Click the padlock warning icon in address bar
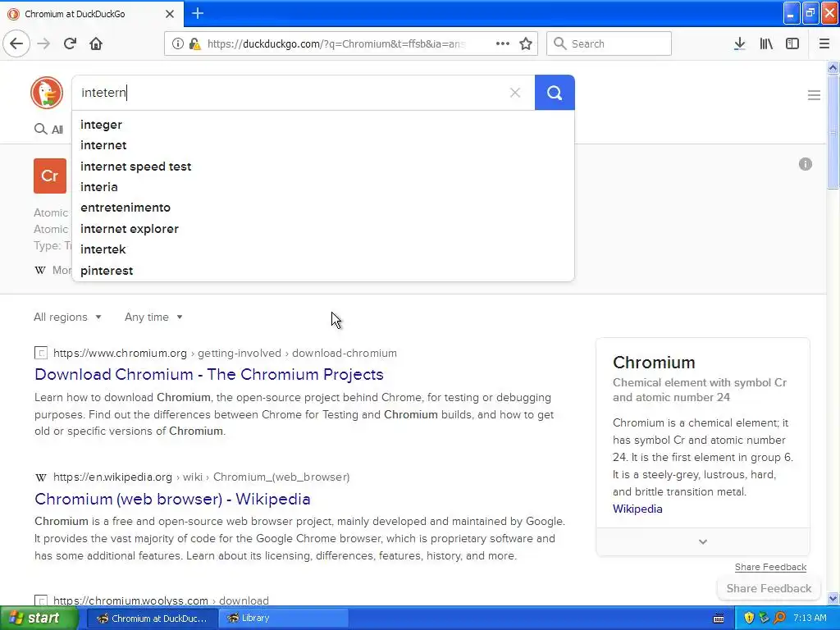Image resolution: width=840 pixels, height=630 pixels. tap(195, 43)
